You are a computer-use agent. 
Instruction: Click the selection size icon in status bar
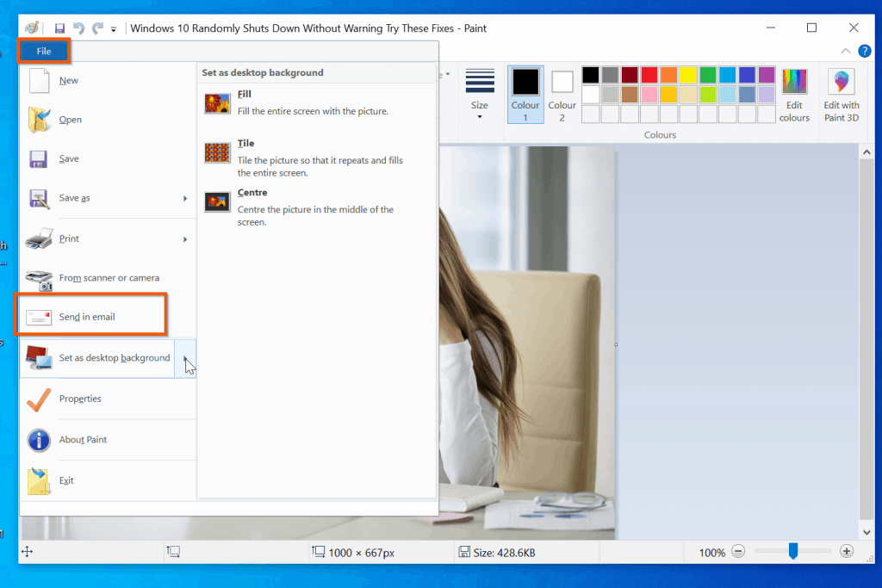coord(173,552)
